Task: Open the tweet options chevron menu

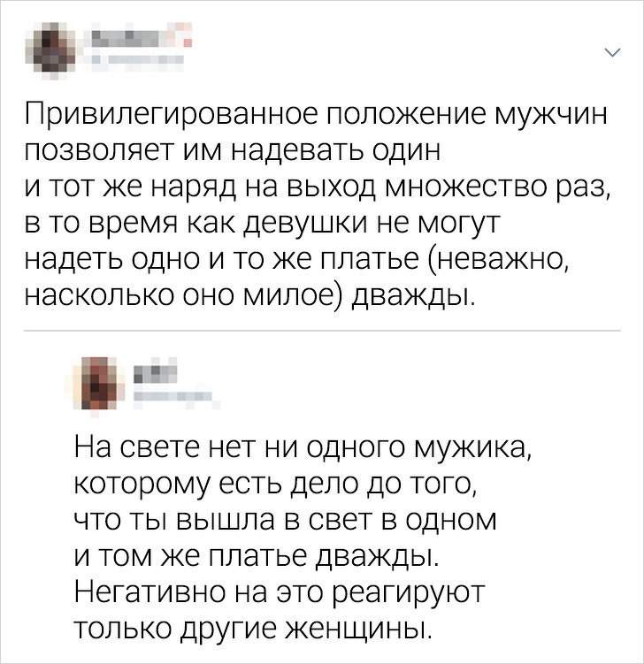Action: 612,52
